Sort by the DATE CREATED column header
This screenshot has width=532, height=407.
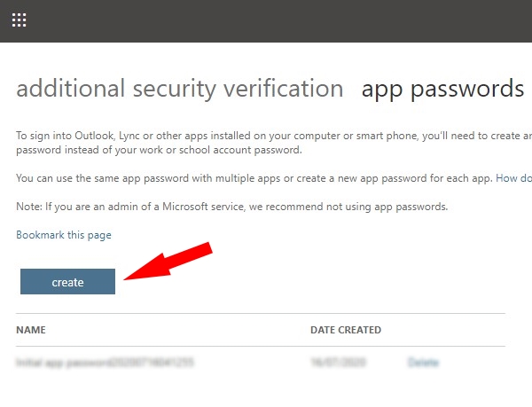point(346,330)
